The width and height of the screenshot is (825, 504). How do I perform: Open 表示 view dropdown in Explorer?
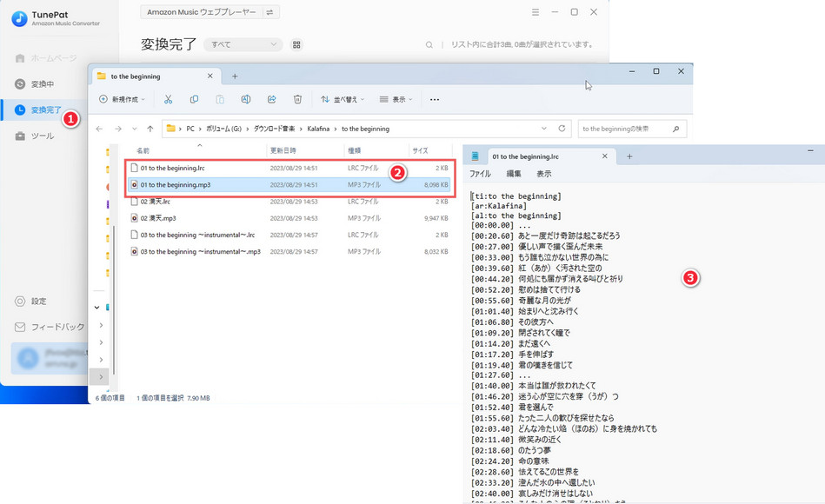pyautogui.click(x=396, y=99)
